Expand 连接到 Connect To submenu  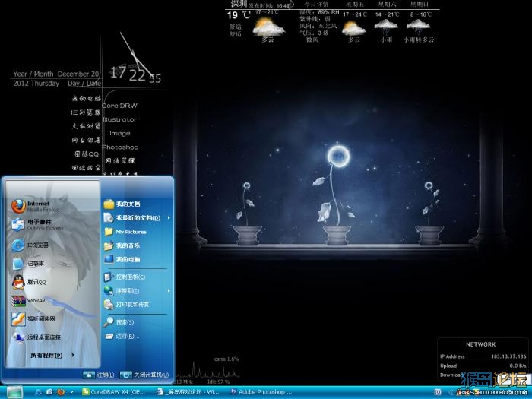pyautogui.click(x=137, y=291)
